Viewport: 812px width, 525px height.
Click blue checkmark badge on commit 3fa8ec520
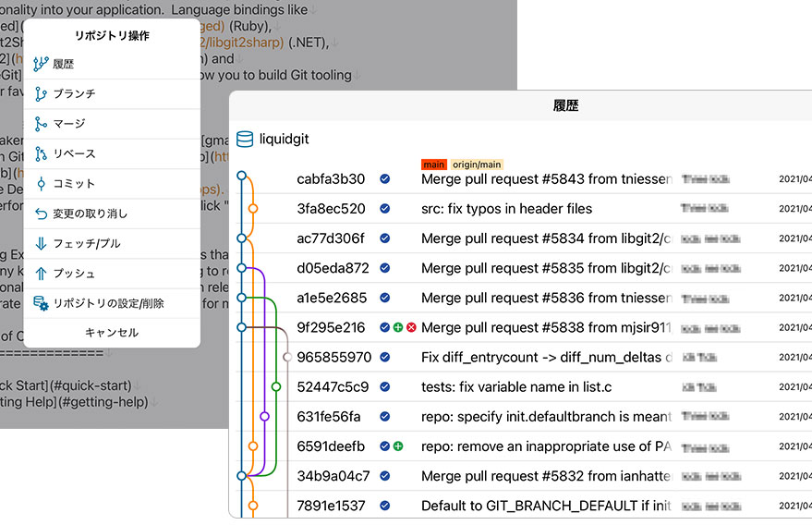384,209
